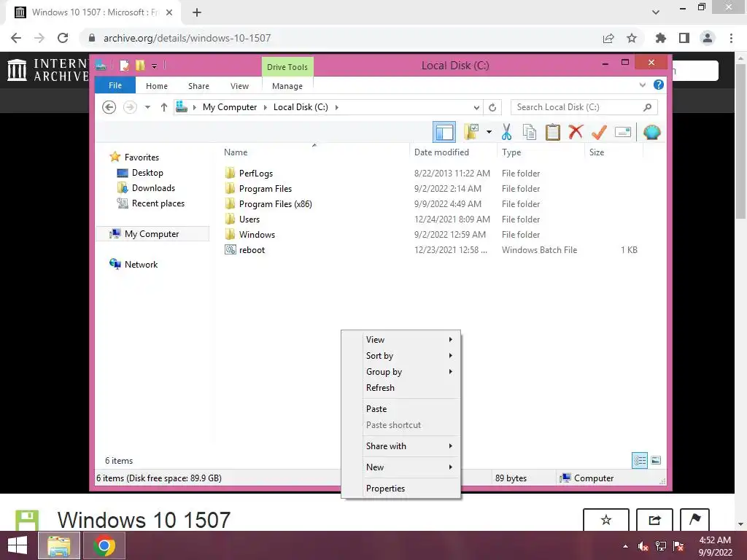Viewport: 747px width, 560px height.
Task: Open File Explorer from the taskbar
Action: (x=59, y=545)
